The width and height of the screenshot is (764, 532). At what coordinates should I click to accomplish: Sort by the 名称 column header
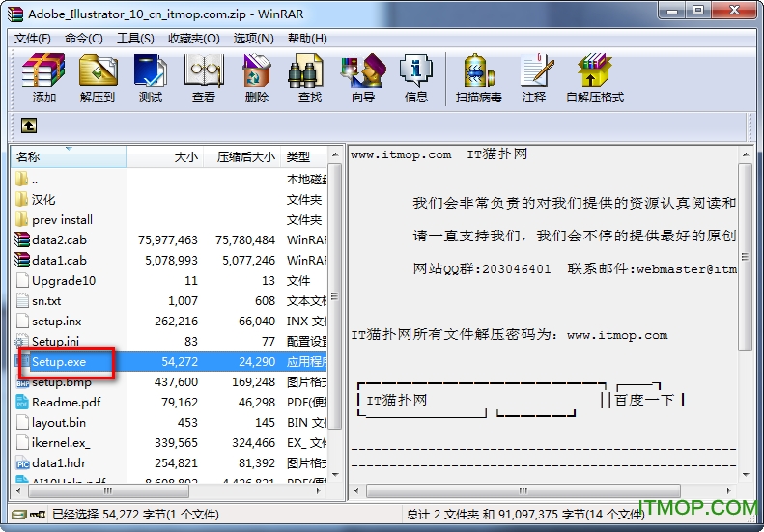coord(69,156)
